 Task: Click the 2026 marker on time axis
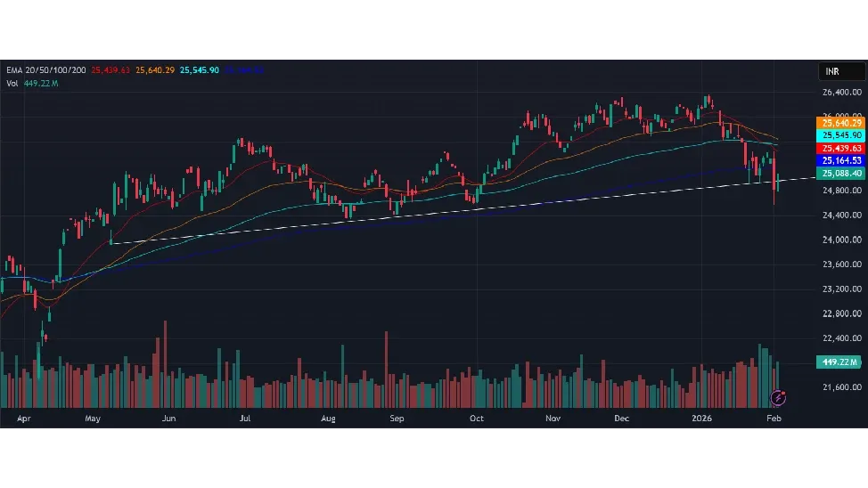point(701,418)
